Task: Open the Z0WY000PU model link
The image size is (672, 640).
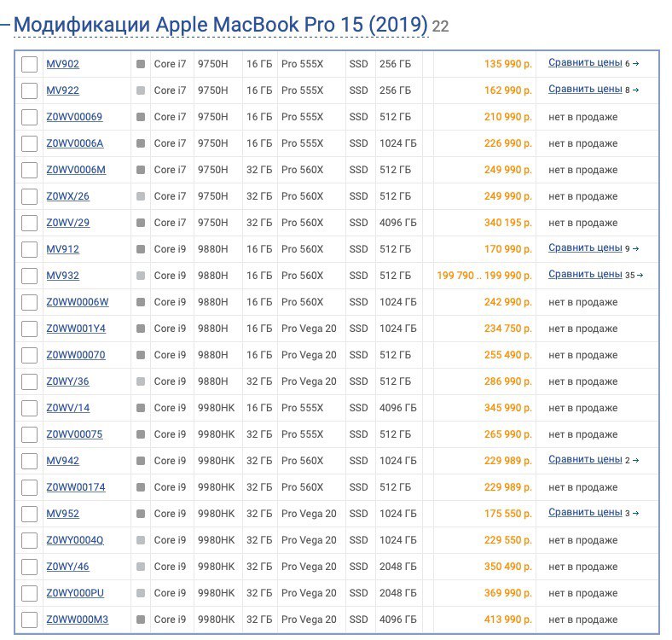Action: pyautogui.click(x=75, y=593)
